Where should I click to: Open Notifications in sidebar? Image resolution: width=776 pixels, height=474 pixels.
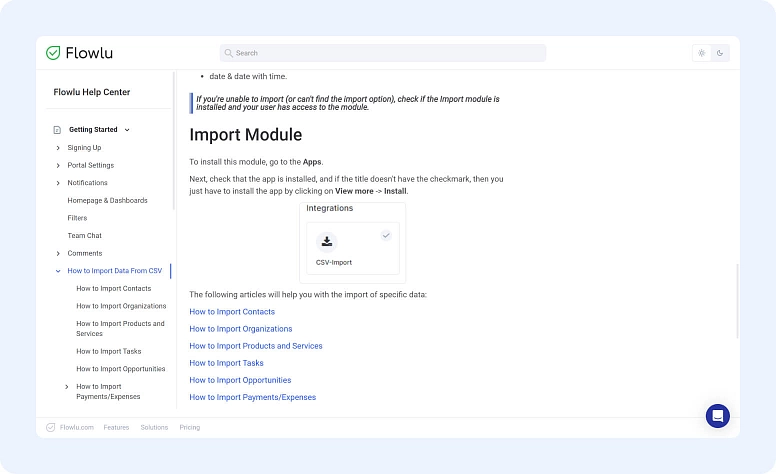pos(87,183)
